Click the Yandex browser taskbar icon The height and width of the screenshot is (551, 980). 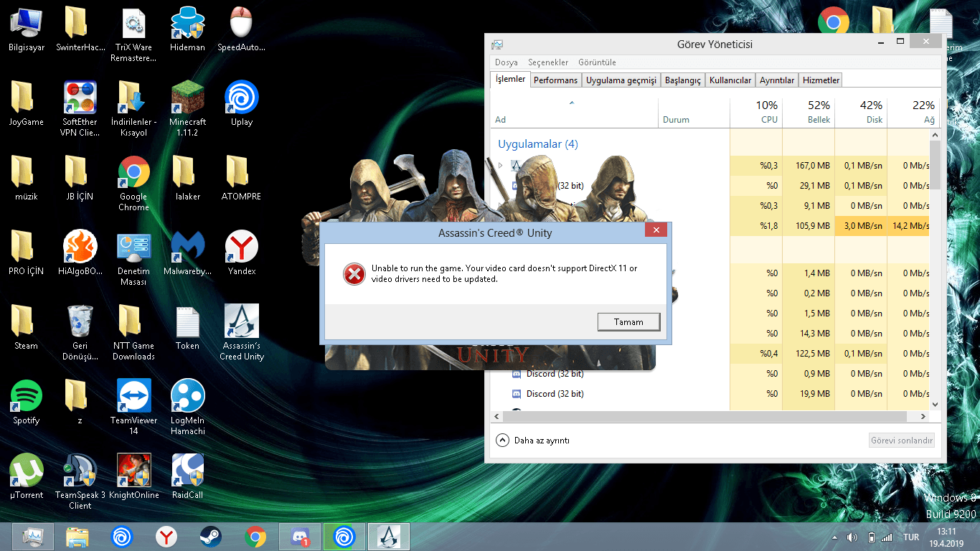click(166, 537)
